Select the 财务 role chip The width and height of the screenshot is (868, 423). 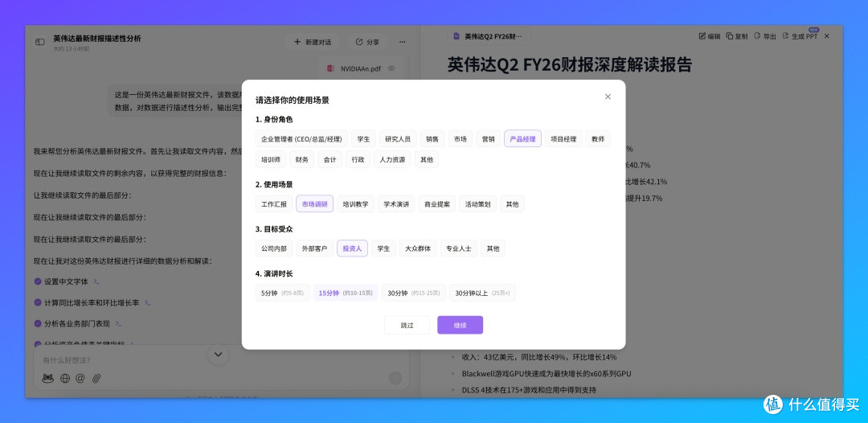click(x=301, y=159)
